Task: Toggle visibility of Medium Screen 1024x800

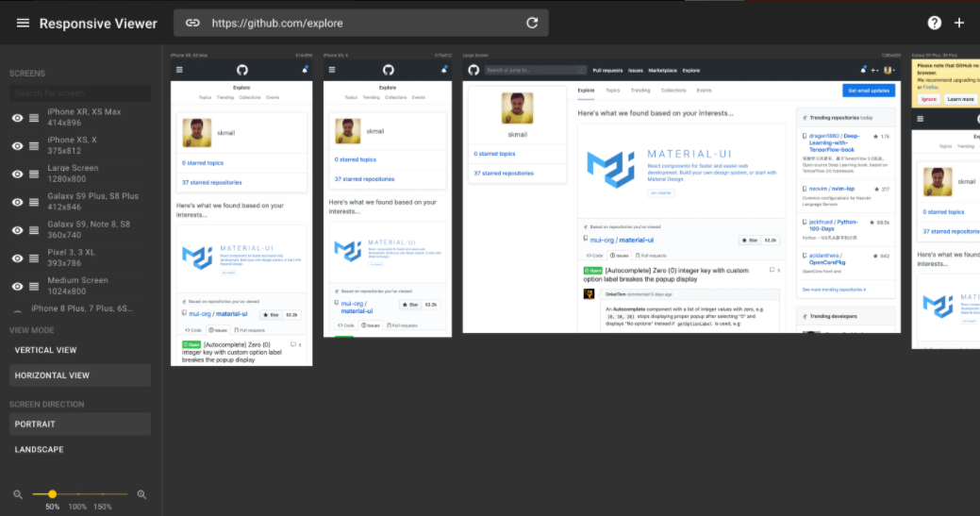Action: point(18,286)
